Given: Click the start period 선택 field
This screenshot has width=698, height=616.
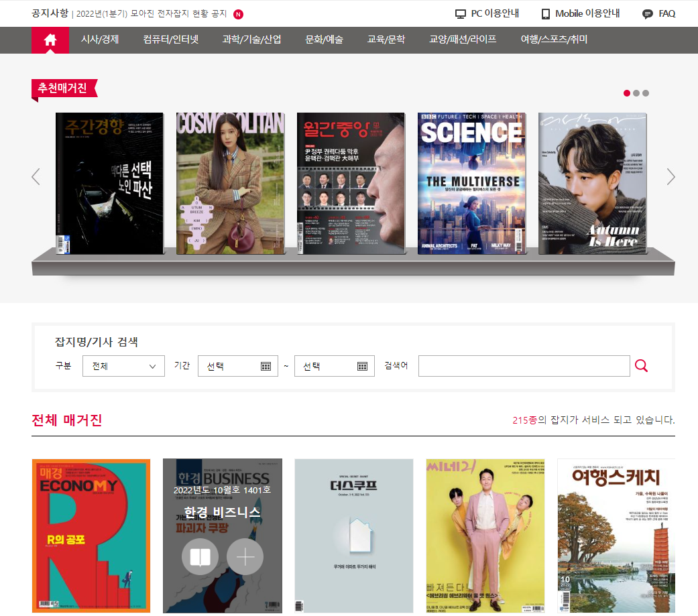Looking at the screenshot, I should 238,366.
